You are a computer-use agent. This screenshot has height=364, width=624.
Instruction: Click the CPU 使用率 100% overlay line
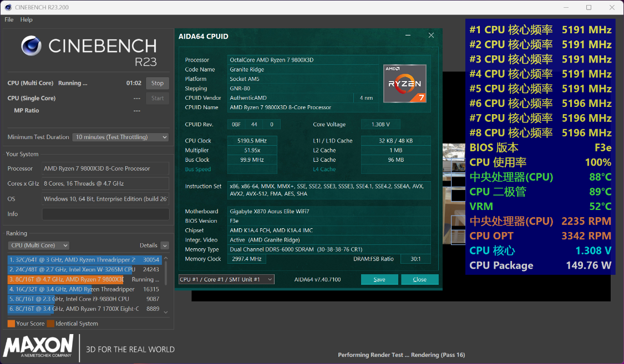coord(540,162)
